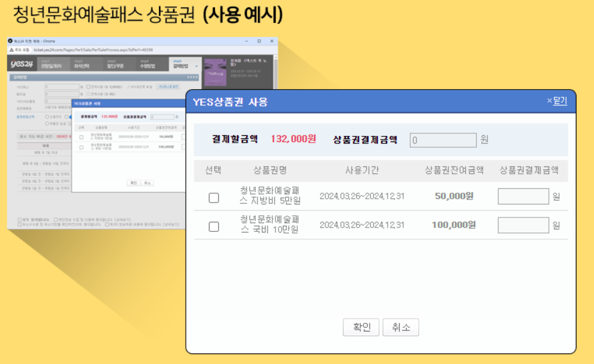Image resolution: width=594 pixels, height=364 pixels.
Task: Click the small dialog's first voucher checkbox
Action: (82, 137)
